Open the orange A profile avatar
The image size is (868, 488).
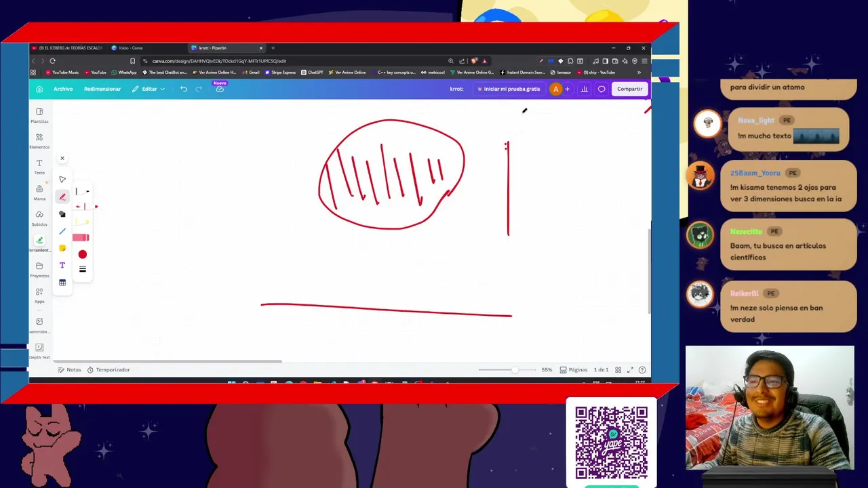(x=555, y=89)
